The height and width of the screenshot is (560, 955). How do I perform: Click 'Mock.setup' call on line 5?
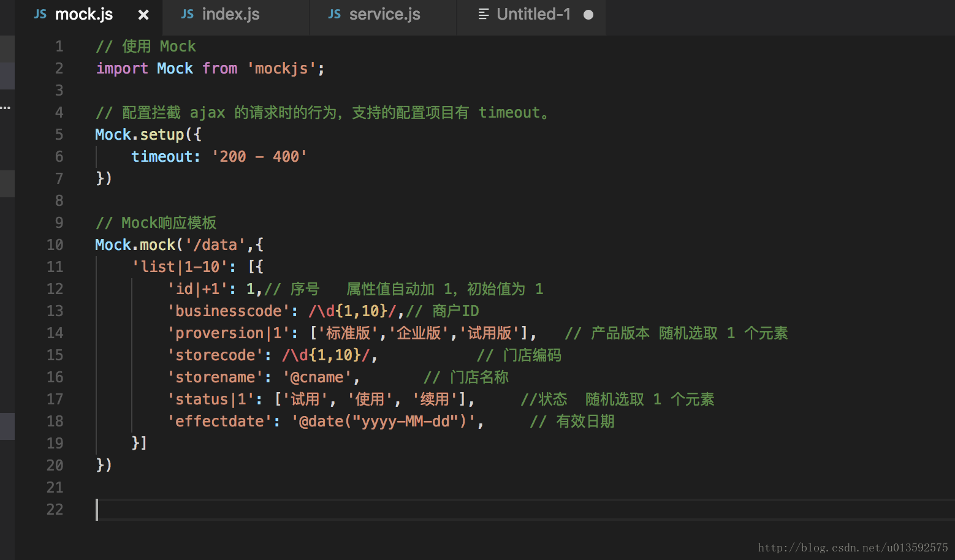coord(140,135)
